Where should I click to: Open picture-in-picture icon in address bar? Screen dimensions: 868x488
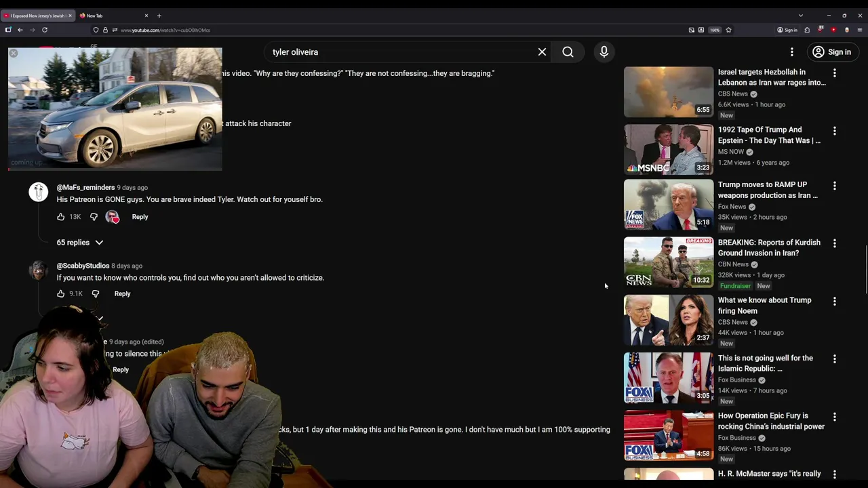click(691, 30)
